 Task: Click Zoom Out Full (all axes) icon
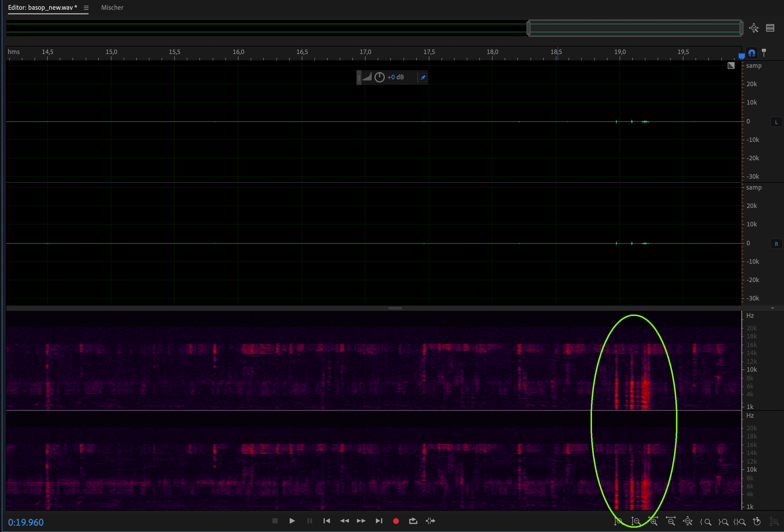[x=687, y=522]
